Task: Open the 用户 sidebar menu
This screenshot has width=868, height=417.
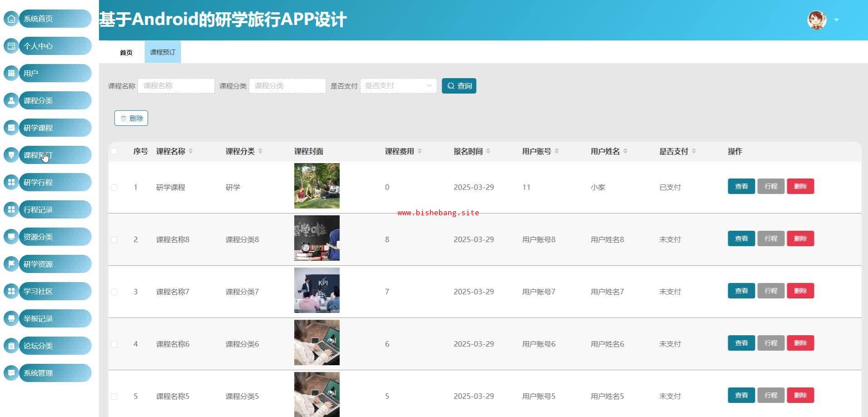Action: pyautogui.click(x=55, y=73)
